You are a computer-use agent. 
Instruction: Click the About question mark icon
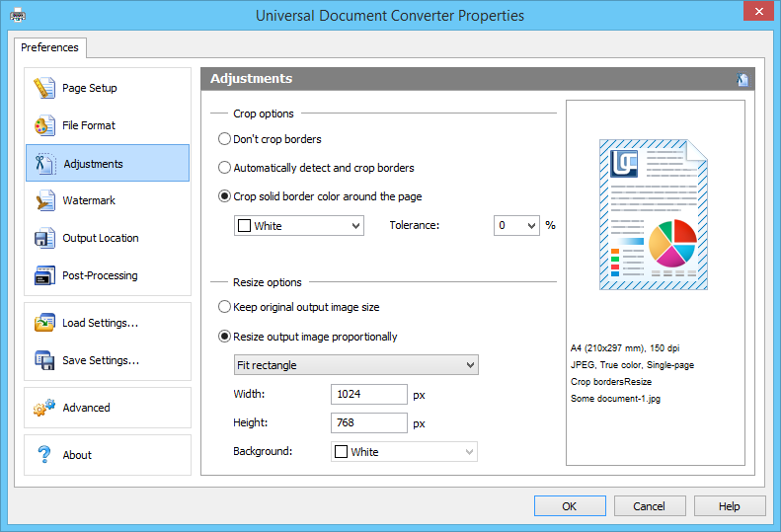tap(43, 454)
